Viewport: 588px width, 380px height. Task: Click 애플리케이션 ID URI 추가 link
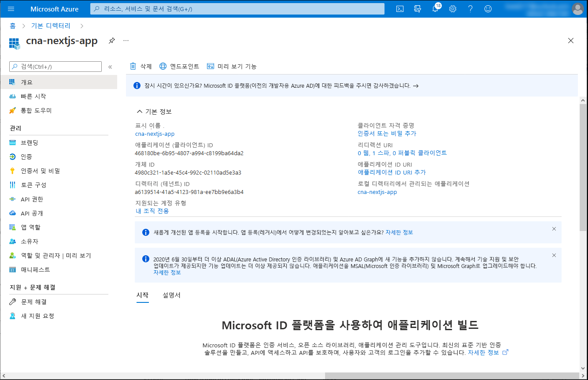click(x=392, y=172)
